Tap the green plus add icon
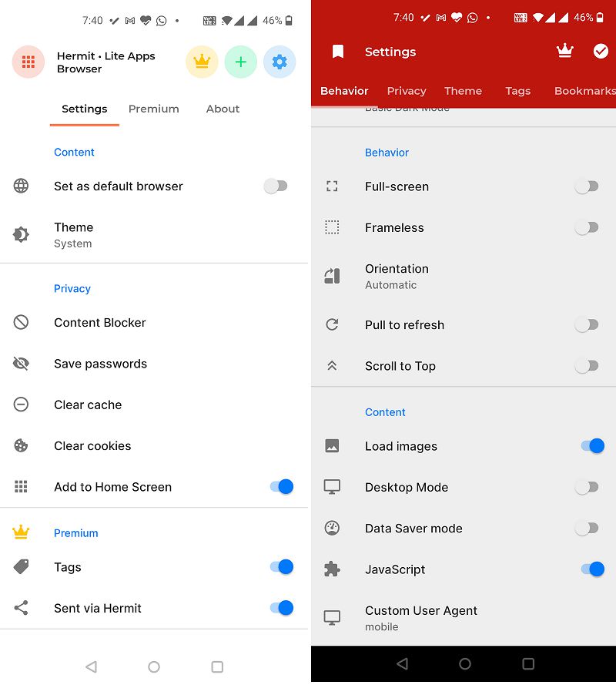 [x=240, y=62]
